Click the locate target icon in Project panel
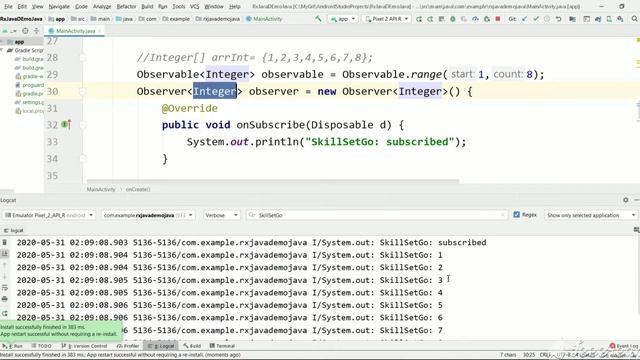Image resolution: width=640 pixels, height=360 pixels. [25, 31]
